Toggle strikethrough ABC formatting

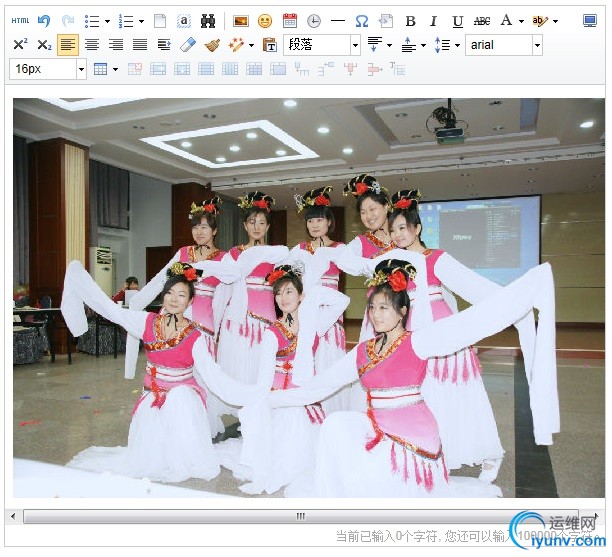(482, 21)
